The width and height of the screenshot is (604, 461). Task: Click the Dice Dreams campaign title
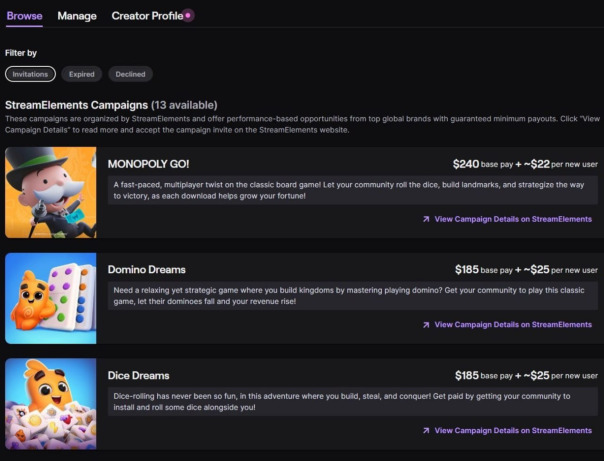click(x=139, y=375)
